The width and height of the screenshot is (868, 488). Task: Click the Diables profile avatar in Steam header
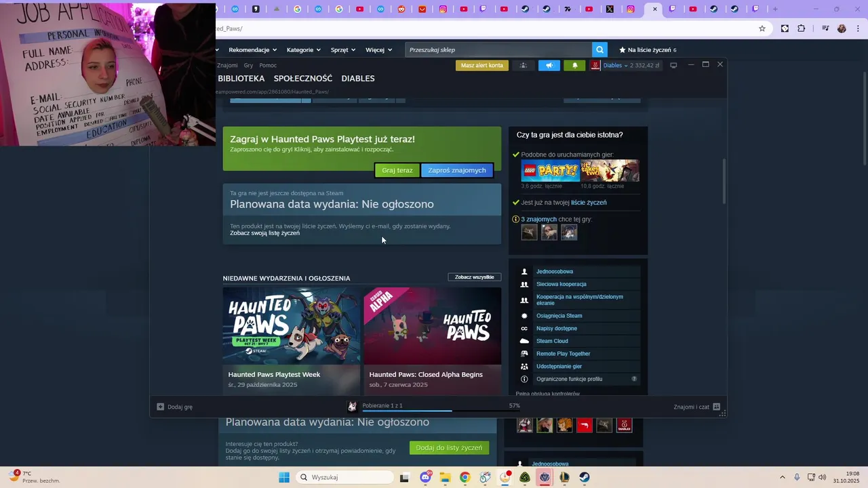click(x=595, y=65)
